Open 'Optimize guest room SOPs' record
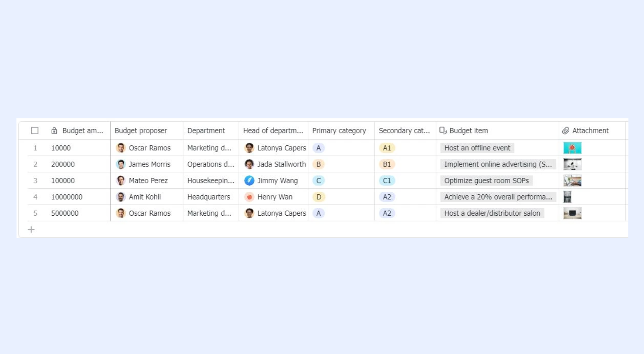 click(x=486, y=180)
